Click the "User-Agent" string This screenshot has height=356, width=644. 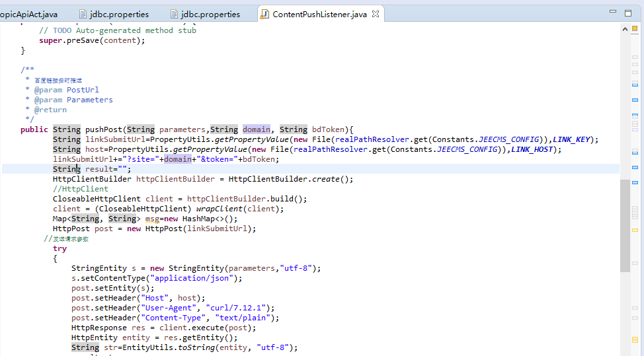click(169, 308)
